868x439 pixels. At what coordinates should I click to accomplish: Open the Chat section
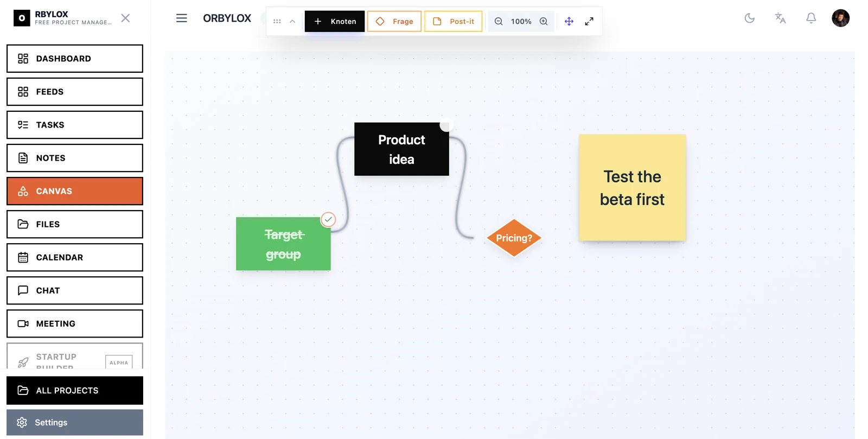(75, 290)
